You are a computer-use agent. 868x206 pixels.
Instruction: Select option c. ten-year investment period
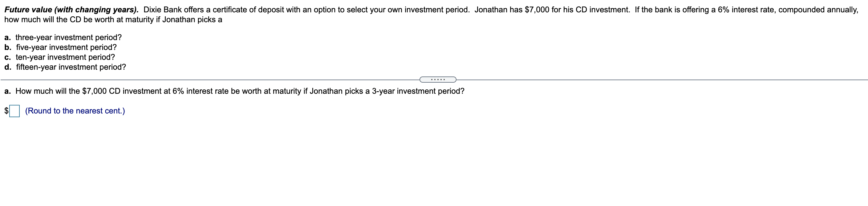tap(65, 57)
